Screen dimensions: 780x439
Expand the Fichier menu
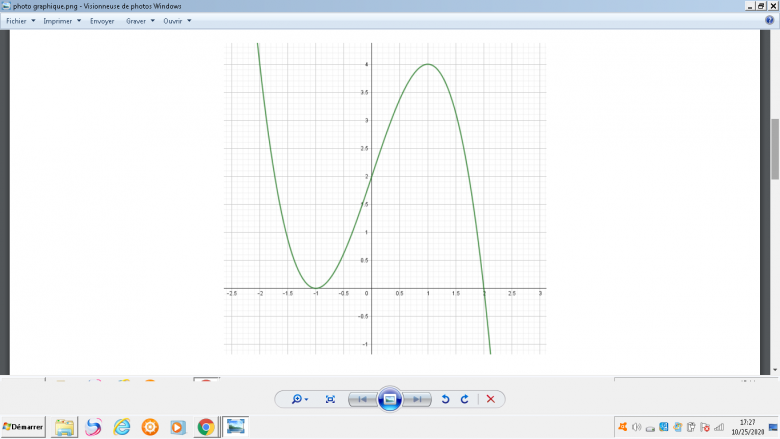click(21, 20)
